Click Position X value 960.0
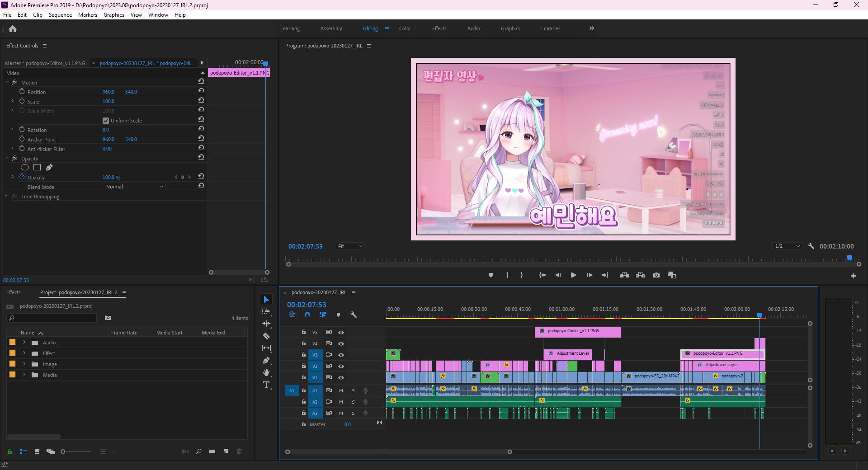 108,92
